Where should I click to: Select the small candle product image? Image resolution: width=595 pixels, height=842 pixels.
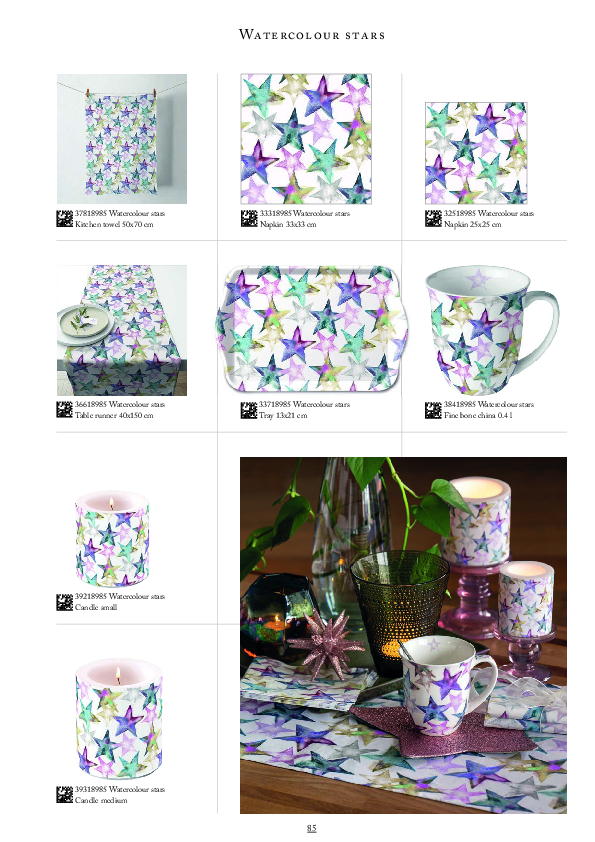click(112, 539)
